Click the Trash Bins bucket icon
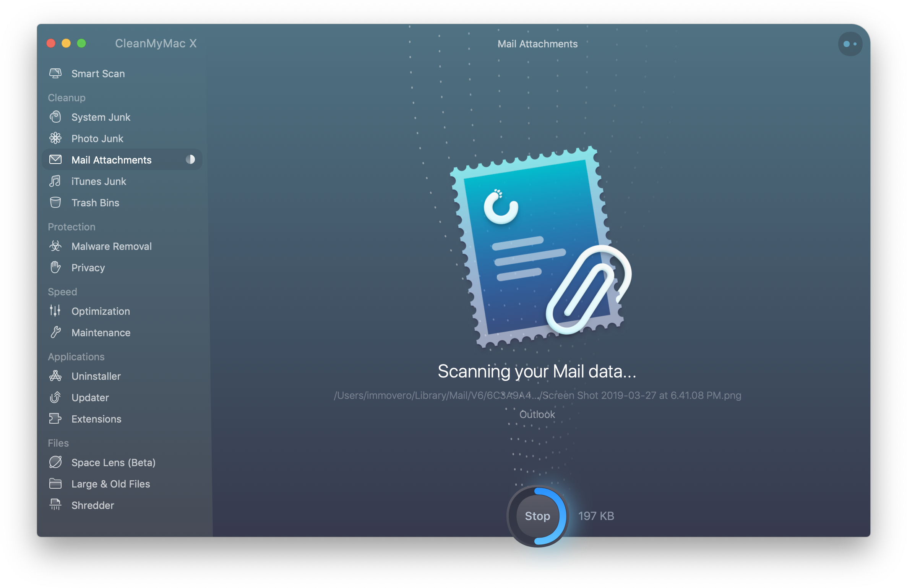The width and height of the screenshot is (907, 588). [55, 202]
